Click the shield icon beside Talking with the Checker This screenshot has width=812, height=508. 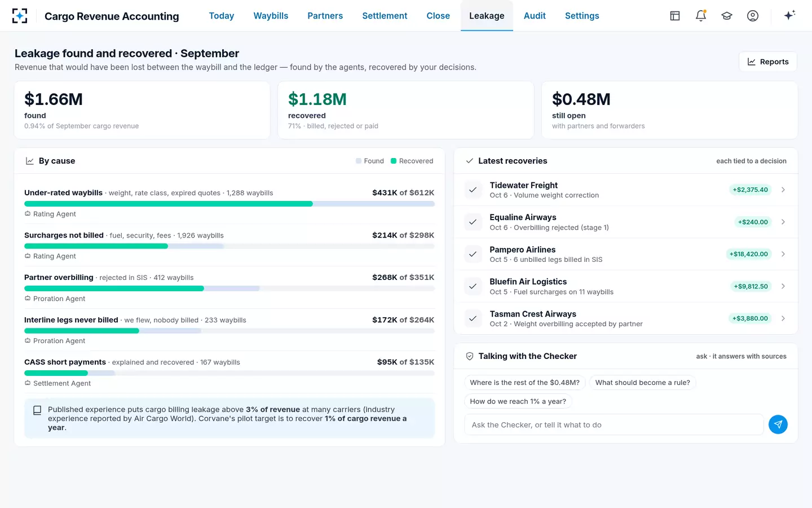tap(470, 356)
